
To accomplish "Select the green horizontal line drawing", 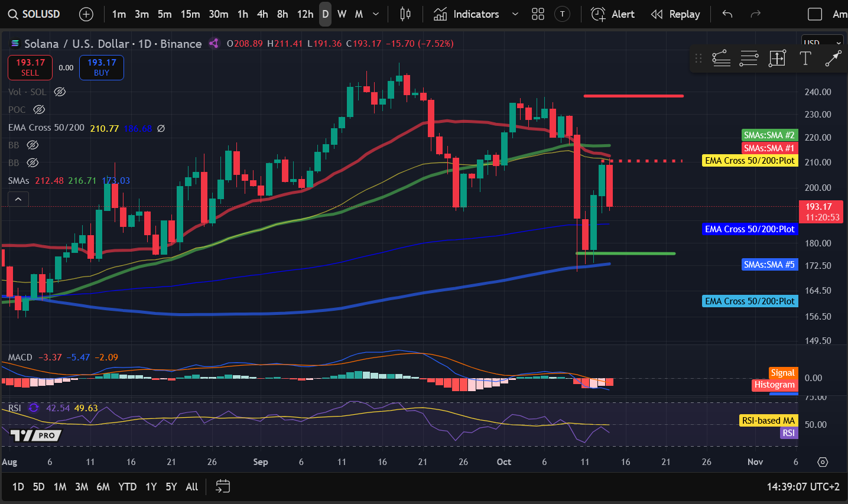I will pyautogui.click(x=625, y=253).
